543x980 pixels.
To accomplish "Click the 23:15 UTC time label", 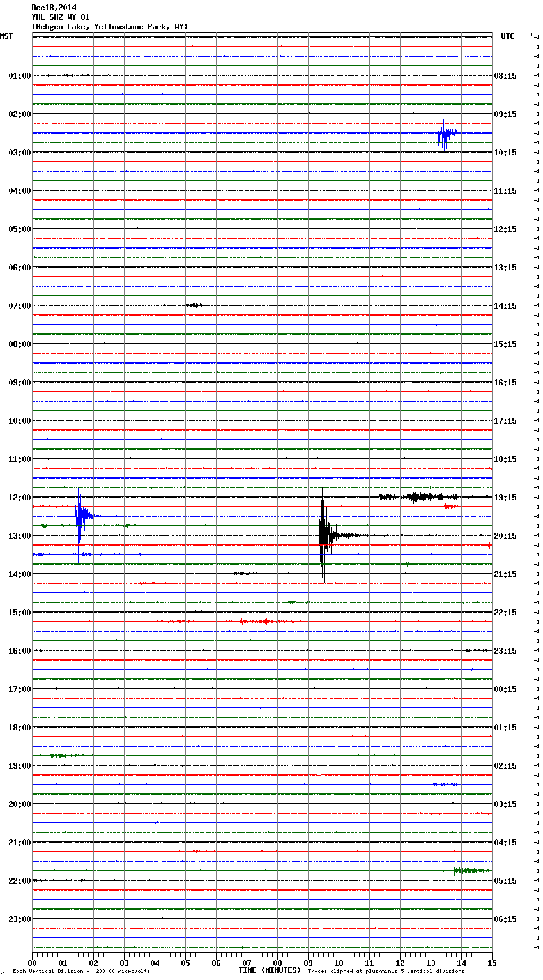I will [505, 651].
